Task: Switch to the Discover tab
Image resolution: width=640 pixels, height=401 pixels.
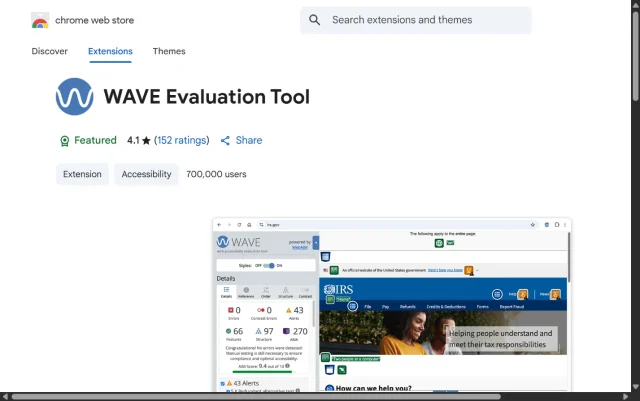Action: point(49,51)
